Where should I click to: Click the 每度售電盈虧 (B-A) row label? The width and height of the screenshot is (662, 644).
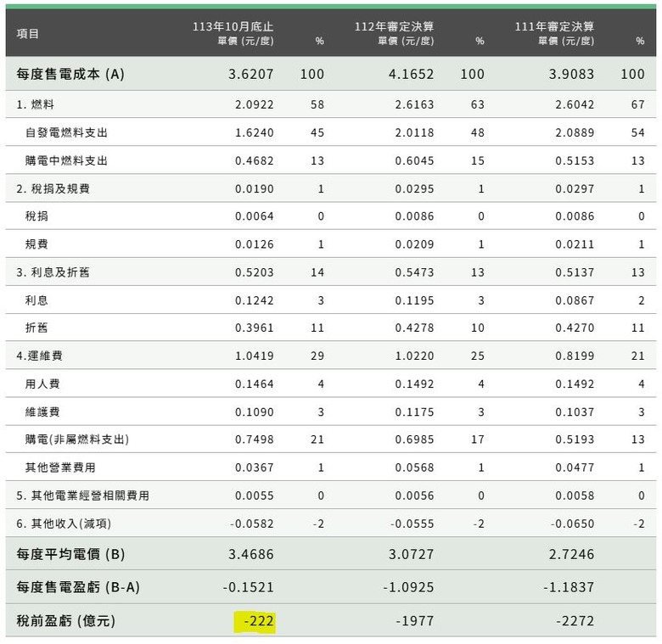[78, 587]
